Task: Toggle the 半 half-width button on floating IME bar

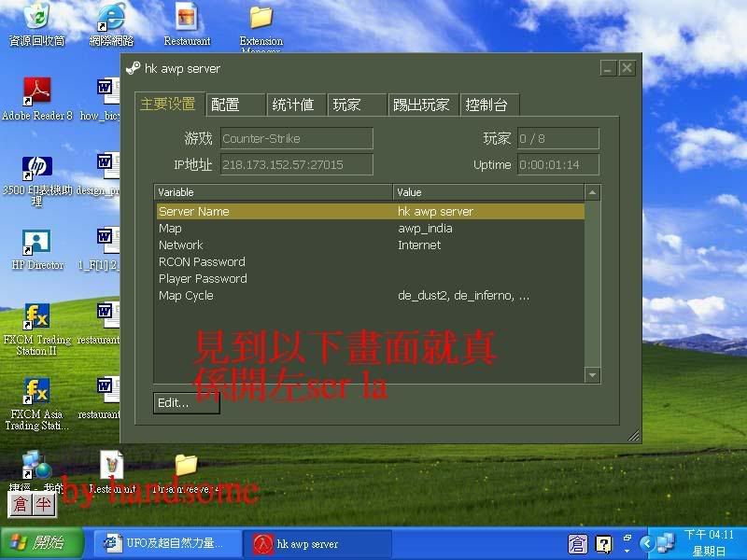Action: click(x=44, y=504)
